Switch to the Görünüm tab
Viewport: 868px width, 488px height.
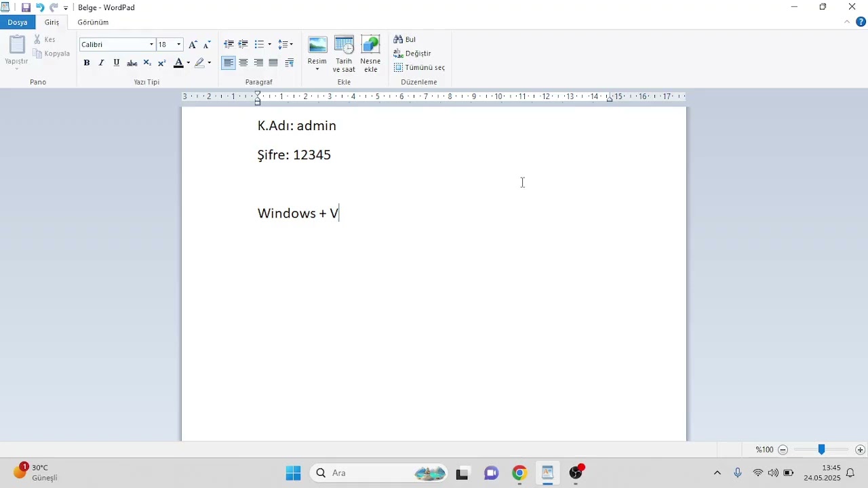(93, 22)
